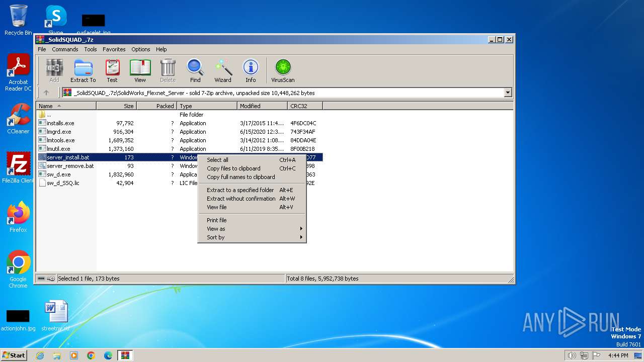Image resolution: width=644 pixels, height=362 pixels.
Task: Click the Start button
Action: (x=14, y=355)
